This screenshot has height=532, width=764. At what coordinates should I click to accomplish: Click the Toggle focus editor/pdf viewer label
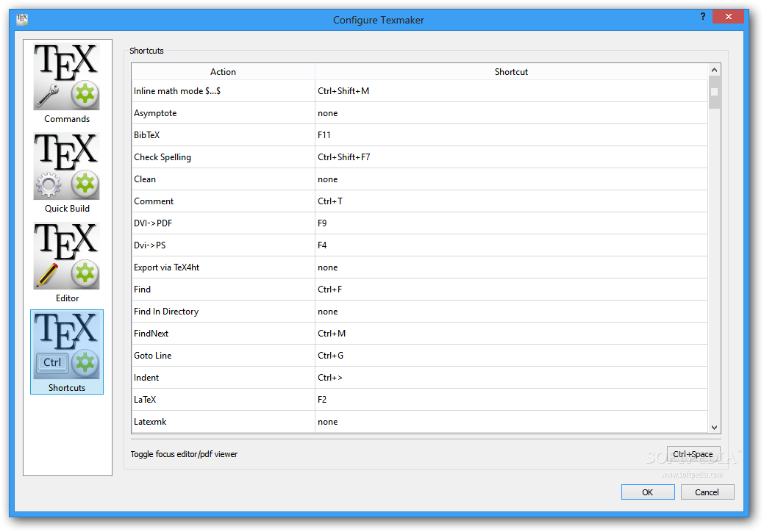pos(184,454)
